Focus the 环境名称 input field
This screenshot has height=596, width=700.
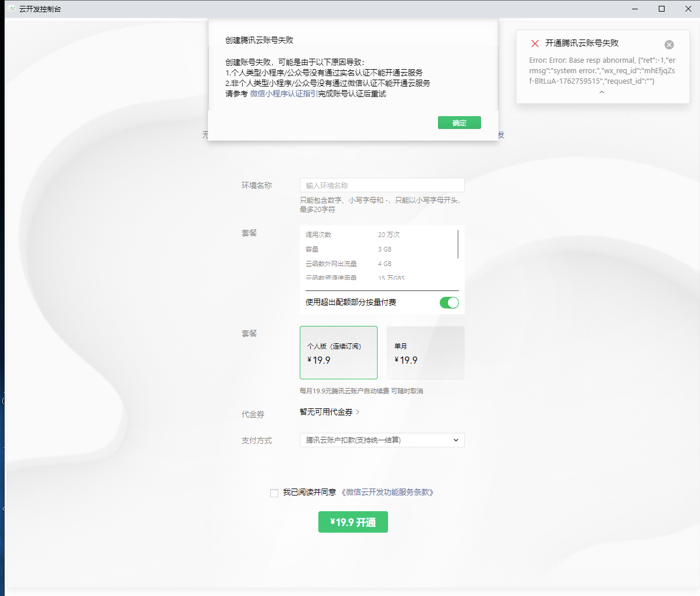pos(382,185)
